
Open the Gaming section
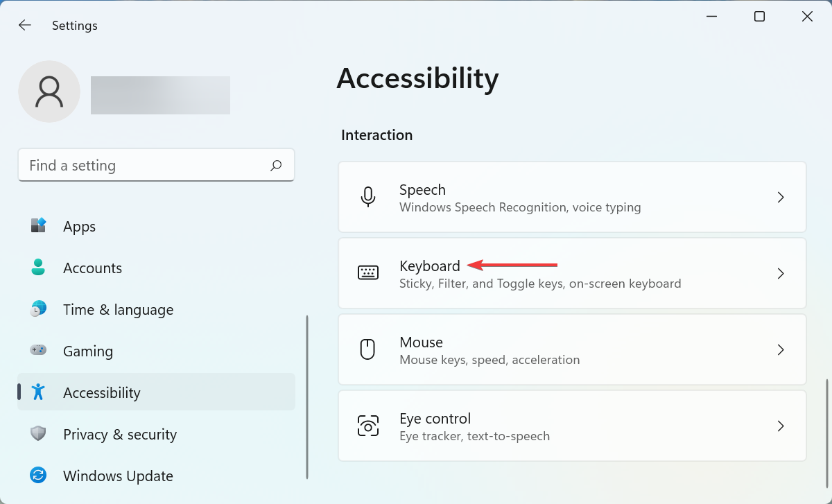156,351
